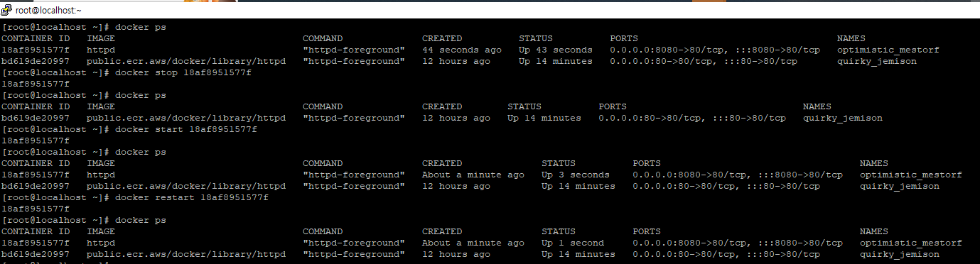The height and width of the screenshot is (264, 980).
Task: Click container ID 18af8951577f in the Up 1 second row
Action: 36,243
